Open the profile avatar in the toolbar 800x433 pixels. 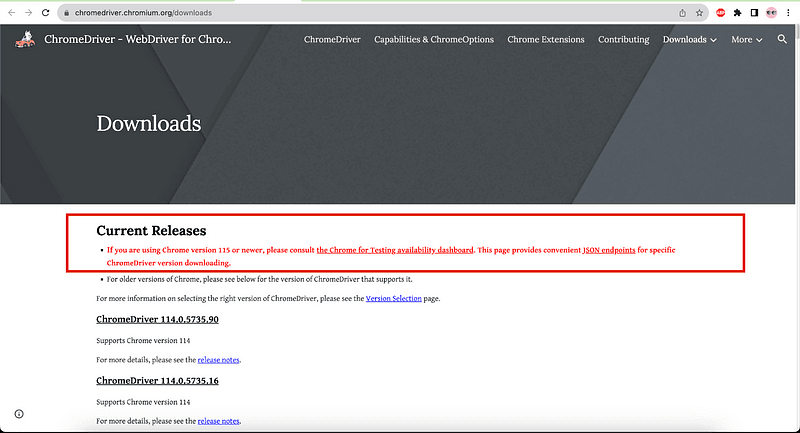(771, 13)
